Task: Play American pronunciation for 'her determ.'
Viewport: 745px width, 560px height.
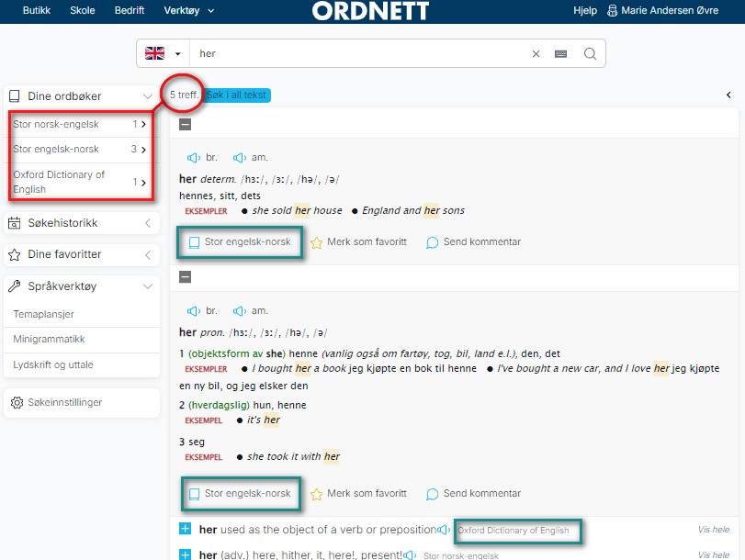Action: coord(240,158)
